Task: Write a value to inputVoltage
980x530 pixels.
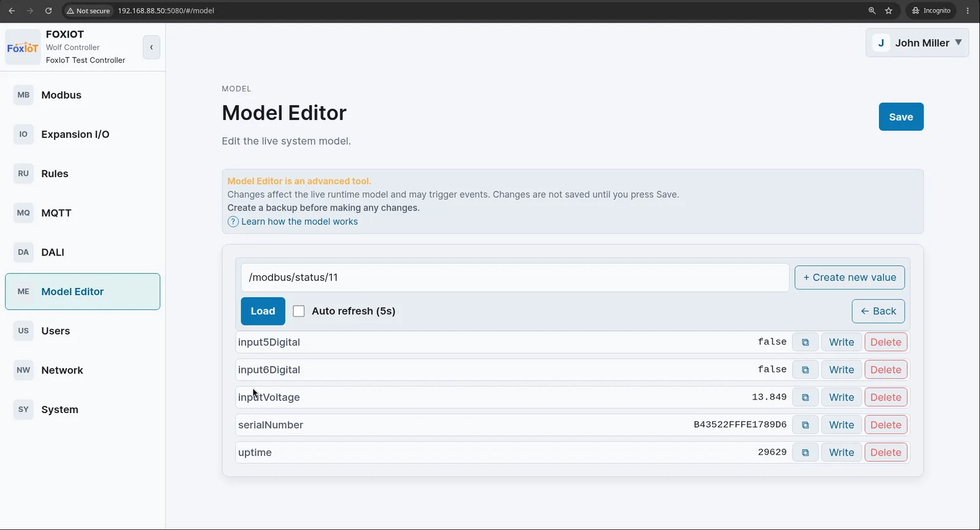Action: (x=842, y=397)
